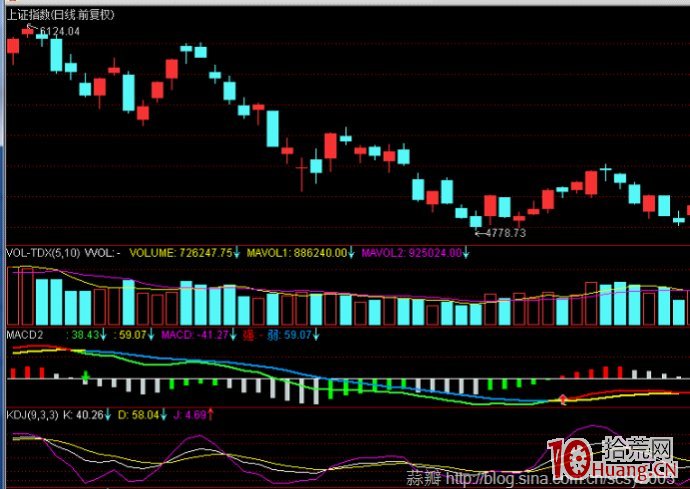Click the red candle at the 6124.04 high
The width and height of the screenshot is (690, 489).
pos(27,31)
